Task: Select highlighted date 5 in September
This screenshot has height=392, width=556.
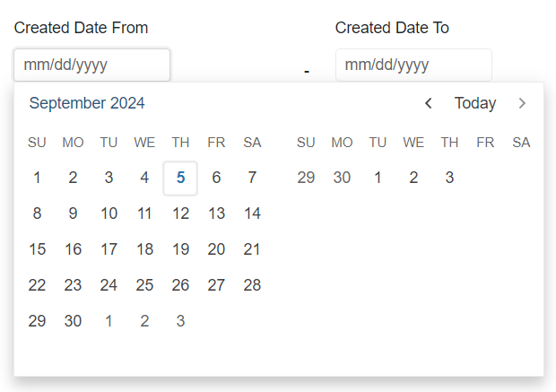Action: (180, 178)
